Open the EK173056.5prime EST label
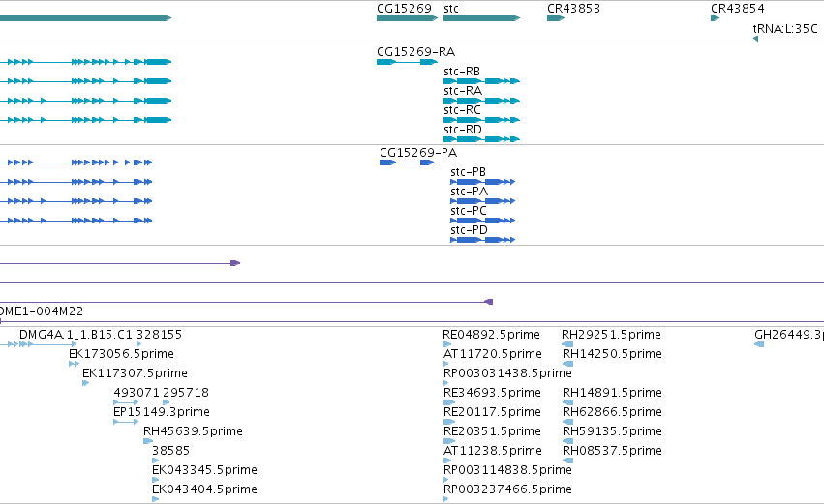Viewport: 824px width, 504px height. [121, 354]
